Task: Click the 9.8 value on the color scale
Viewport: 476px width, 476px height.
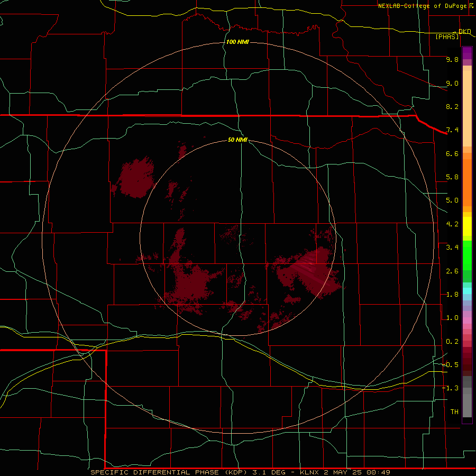Action: tap(452, 59)
